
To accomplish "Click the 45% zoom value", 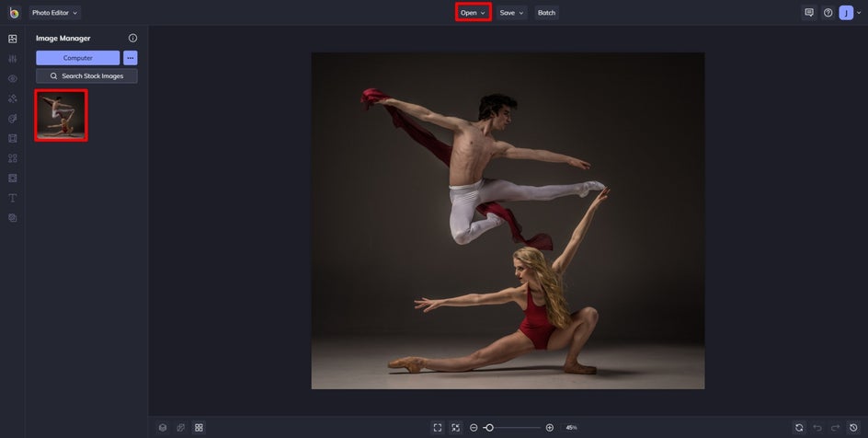I will pyautogui.click(x=571, y=428).
